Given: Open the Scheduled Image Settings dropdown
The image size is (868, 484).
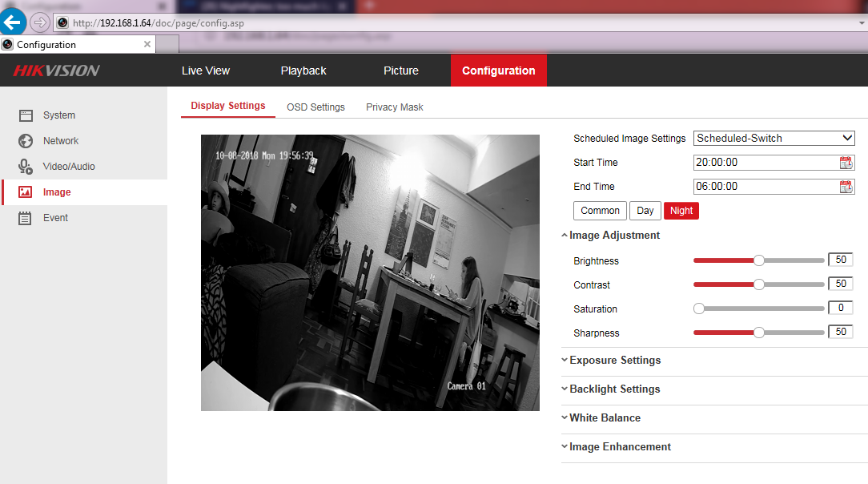Looking at the screenshot, I should pos(774,139).
